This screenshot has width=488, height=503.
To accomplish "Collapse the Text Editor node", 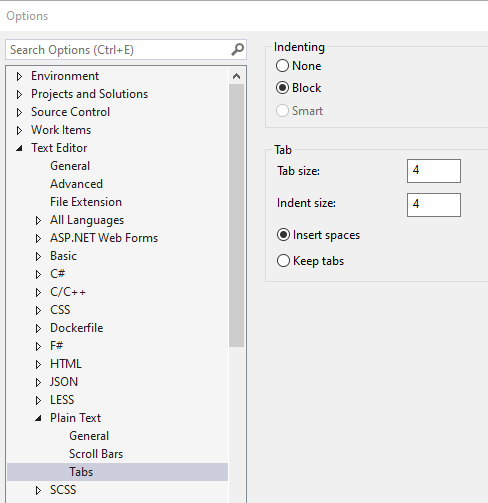I will (19, 148).
